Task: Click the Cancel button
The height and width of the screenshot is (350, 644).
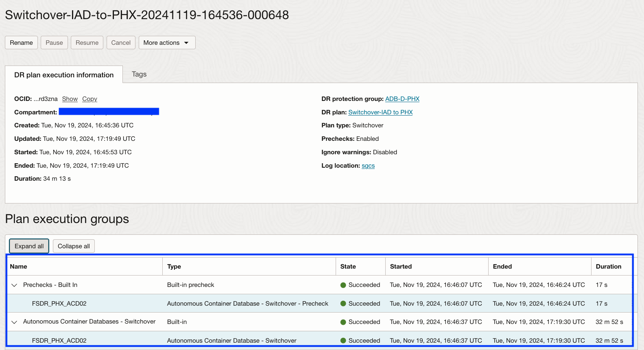Action: pos(121,43)
